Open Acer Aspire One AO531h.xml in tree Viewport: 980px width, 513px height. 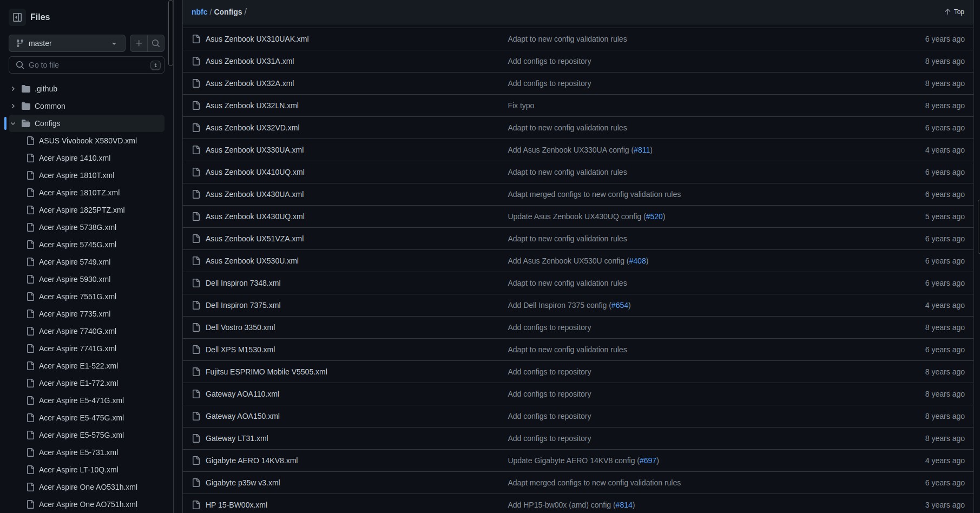[88, 487]
